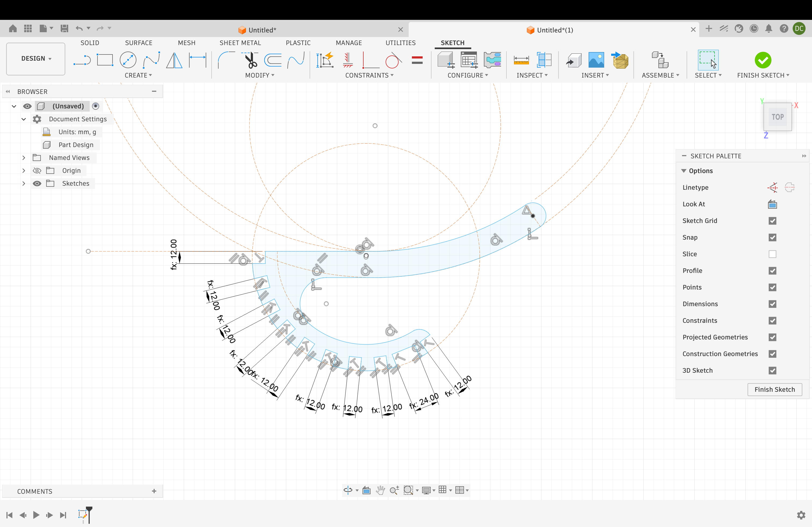812x527 pixels.
Task: Open the SELECT dropdown menu
Action: (x=708, y=75)
